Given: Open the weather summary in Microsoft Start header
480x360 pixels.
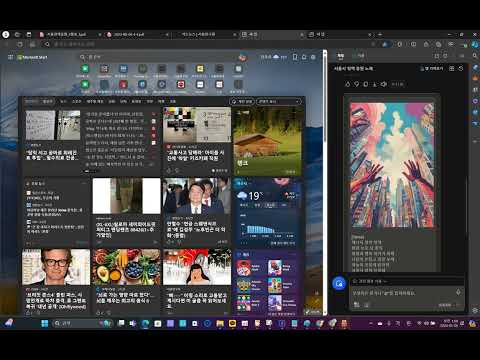Looking at the screenshot, I should [x=273, y=57].
